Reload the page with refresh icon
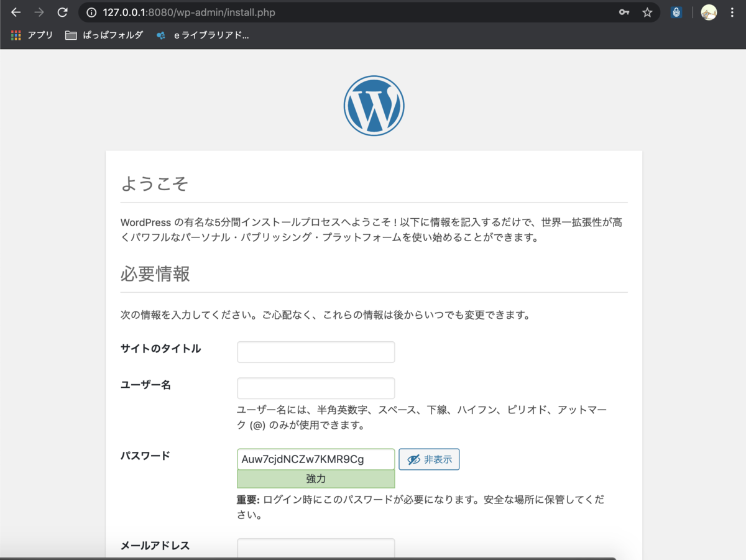 pos(62,12)
